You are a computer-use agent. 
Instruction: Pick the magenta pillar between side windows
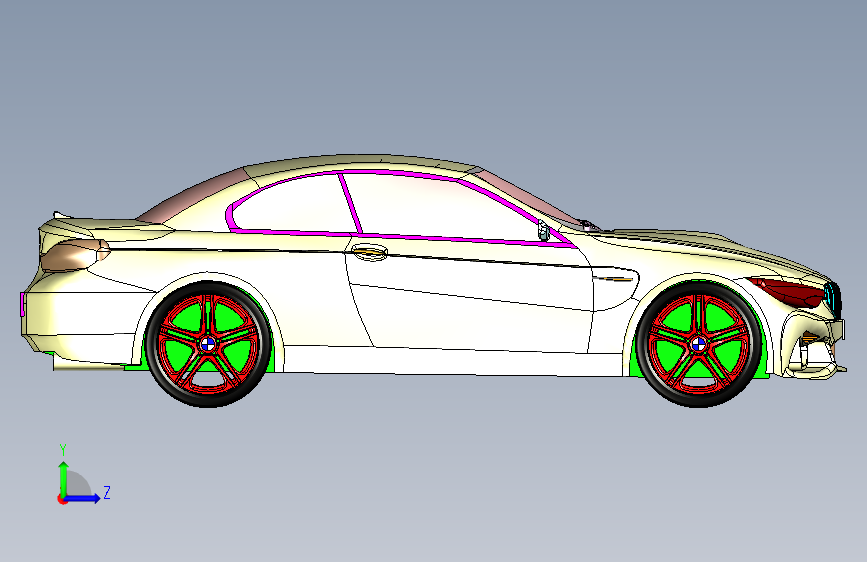click(x=351, y=204)
